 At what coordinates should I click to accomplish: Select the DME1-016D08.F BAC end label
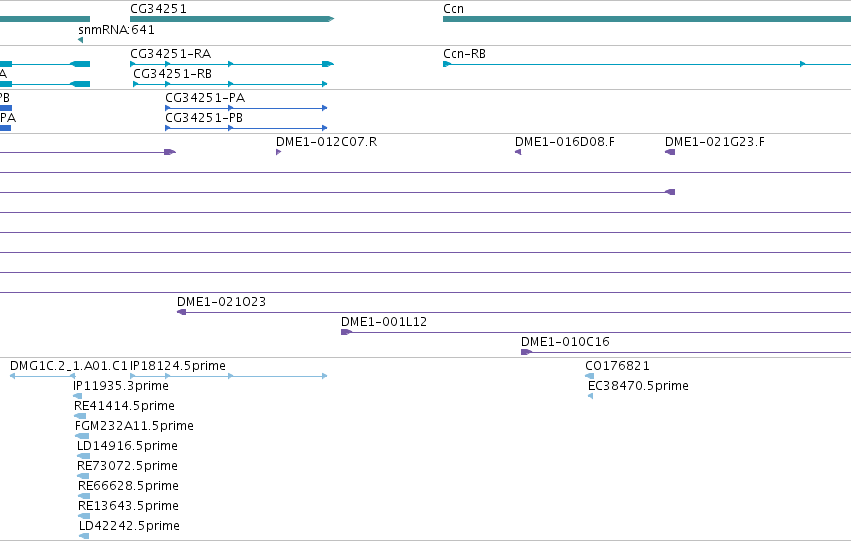[564, 142]
